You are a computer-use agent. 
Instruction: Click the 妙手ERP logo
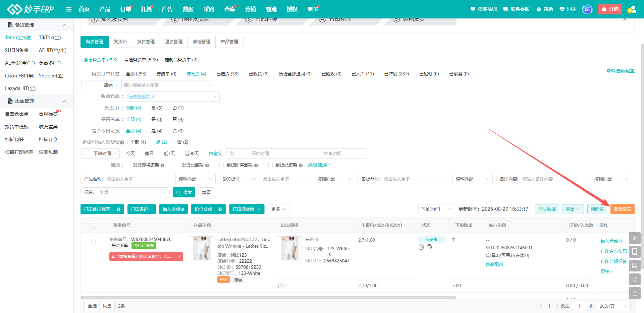[x=30, y=9]
